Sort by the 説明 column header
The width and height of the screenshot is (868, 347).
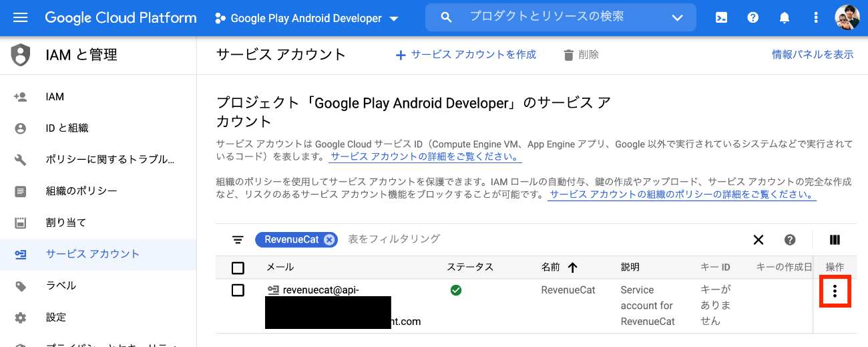click(x=630, y=267)
